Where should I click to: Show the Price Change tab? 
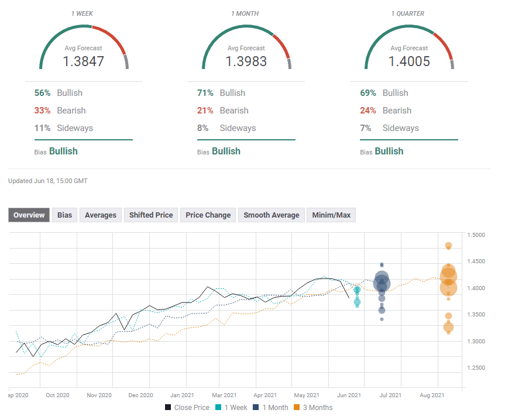click(208, 215)
